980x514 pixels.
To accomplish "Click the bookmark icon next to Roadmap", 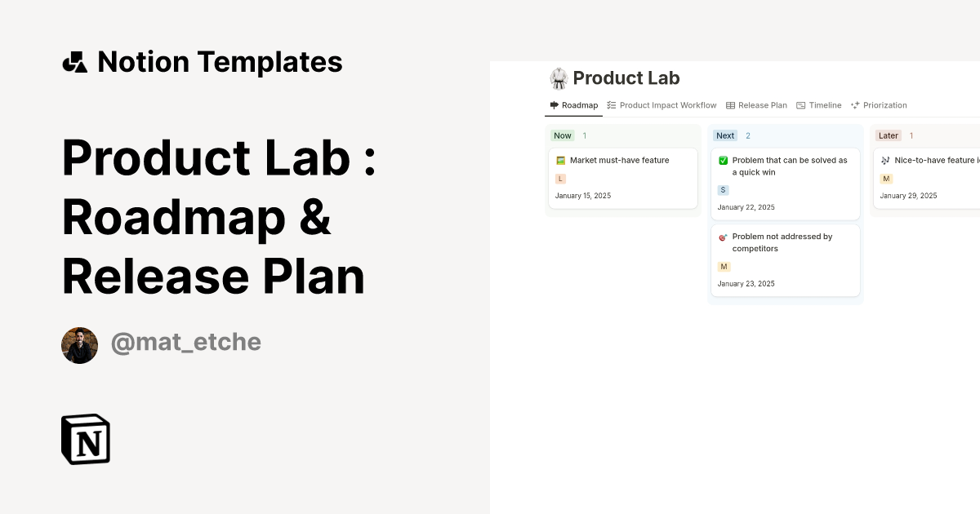I will click(552, 104).
